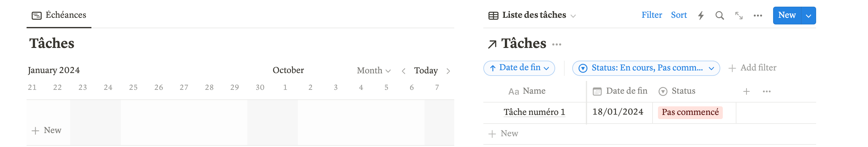
Task: Click the three dots beside table columns
Action: click(766, 91)
